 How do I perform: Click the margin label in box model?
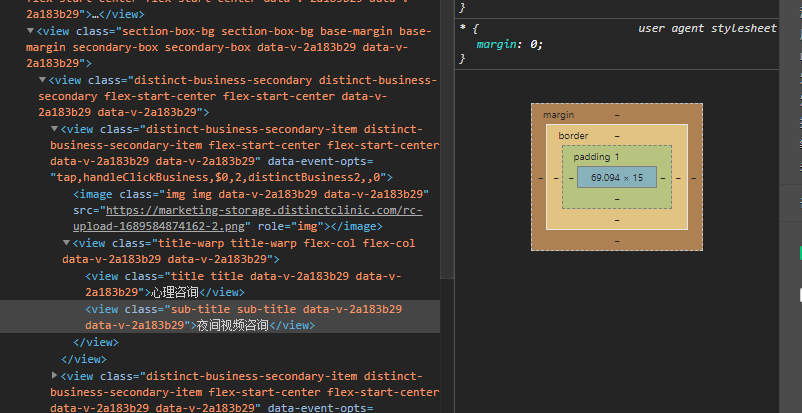coord(559,115)
